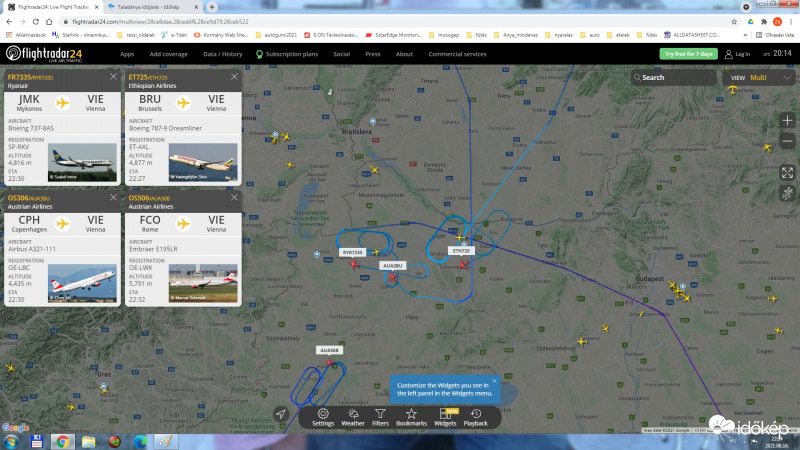Select the red RYR7335 aircraft on the map
Image resolution: width=800 pixels, height=450 pixels.
click(x=355, y=264)
